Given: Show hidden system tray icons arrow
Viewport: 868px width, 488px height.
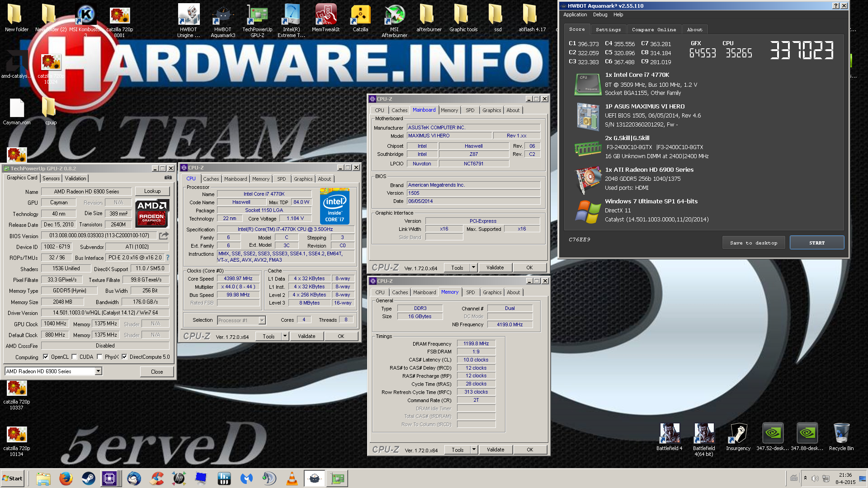Looking at the screenshot, I should coord(805,478).
